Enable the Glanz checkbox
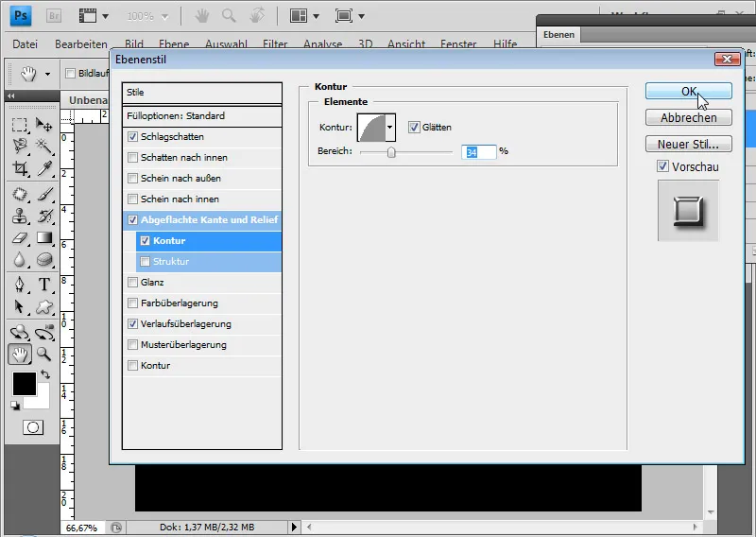756x537 pixels. (x=132, y=283)
